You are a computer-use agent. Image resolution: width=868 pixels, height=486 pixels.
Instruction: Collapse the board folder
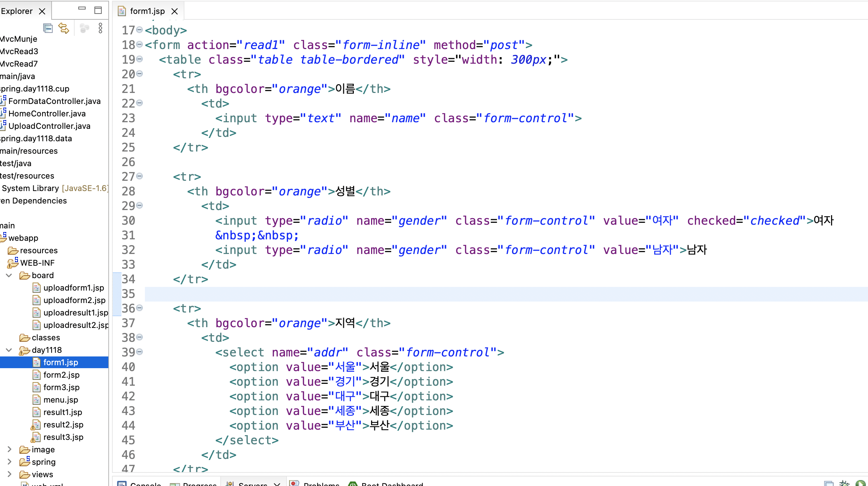[x=9, y=275]
